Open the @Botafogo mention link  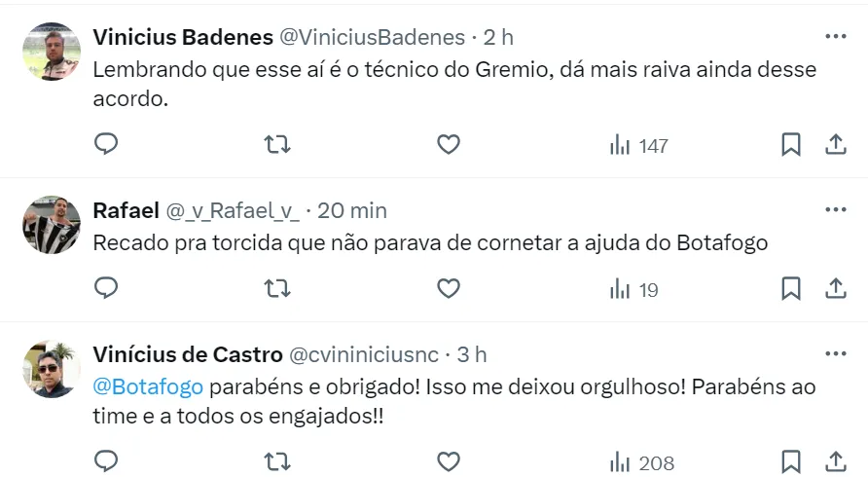pyautogui.click(x=148, y=386)
